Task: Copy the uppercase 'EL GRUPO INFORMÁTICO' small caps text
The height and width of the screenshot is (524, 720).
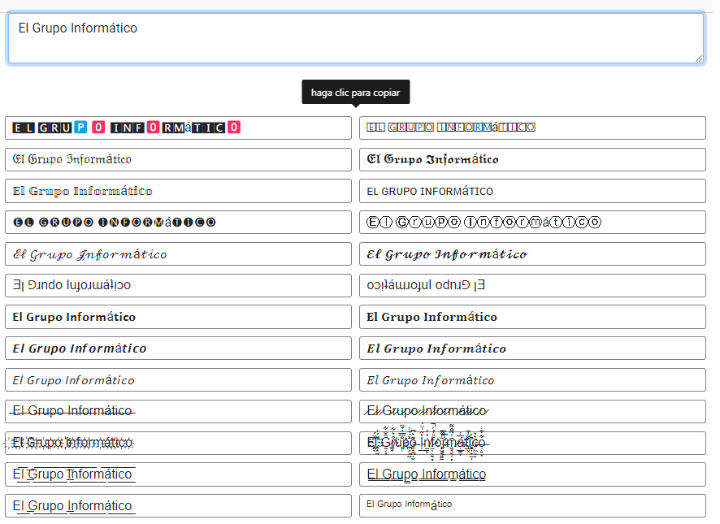Action: tap(532, 191)
